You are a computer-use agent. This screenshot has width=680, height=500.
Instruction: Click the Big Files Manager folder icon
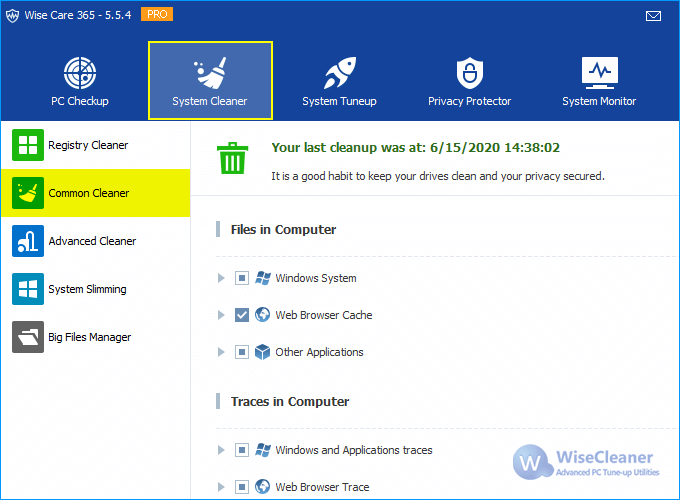[x=28, y=337]
